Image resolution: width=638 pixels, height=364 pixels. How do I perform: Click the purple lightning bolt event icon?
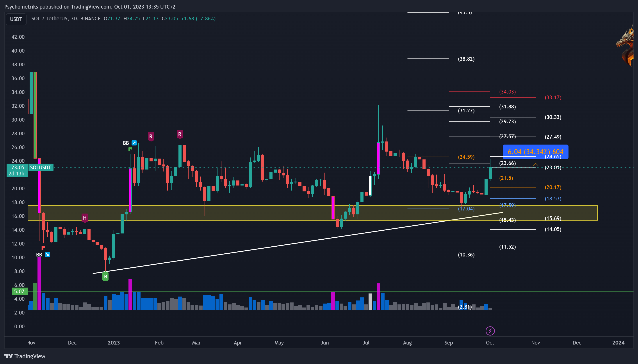click(490, 331)
